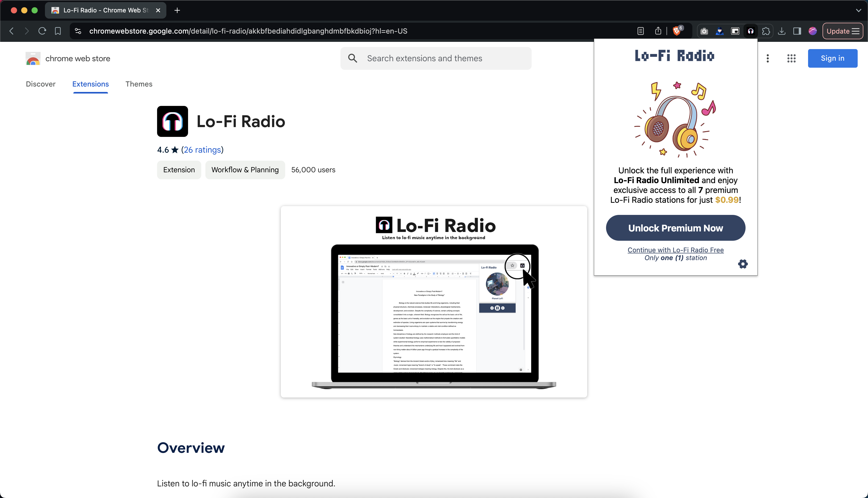Open reader mode icon in address bar

click(x=641, y=31)
